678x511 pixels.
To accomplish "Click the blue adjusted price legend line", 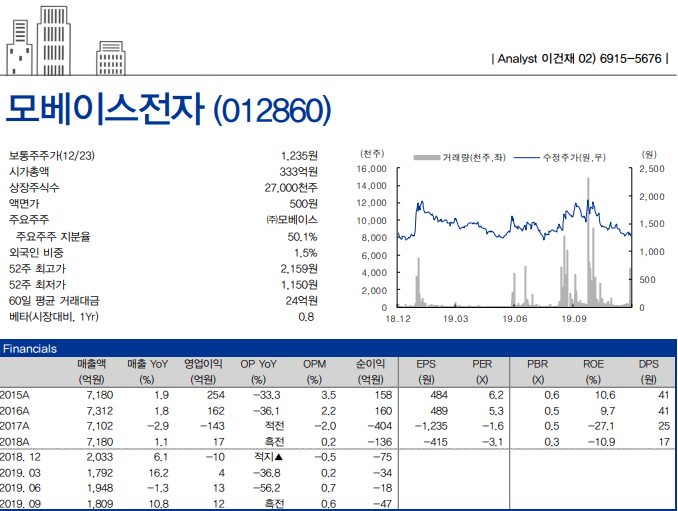I will (527, 157).
